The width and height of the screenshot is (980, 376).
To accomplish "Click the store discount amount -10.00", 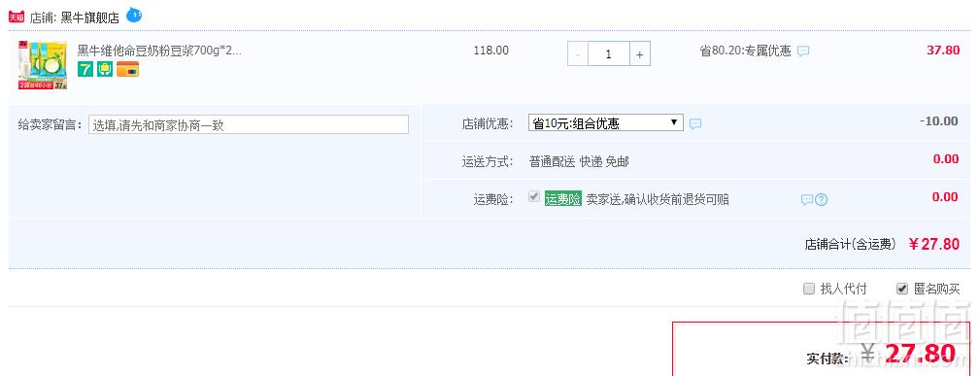I will tap(939, 120).
